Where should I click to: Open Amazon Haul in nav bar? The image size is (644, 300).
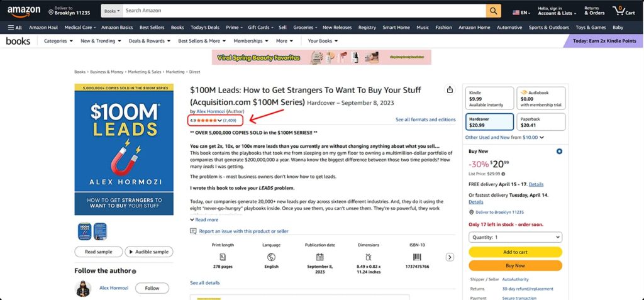tap(43, 28)
